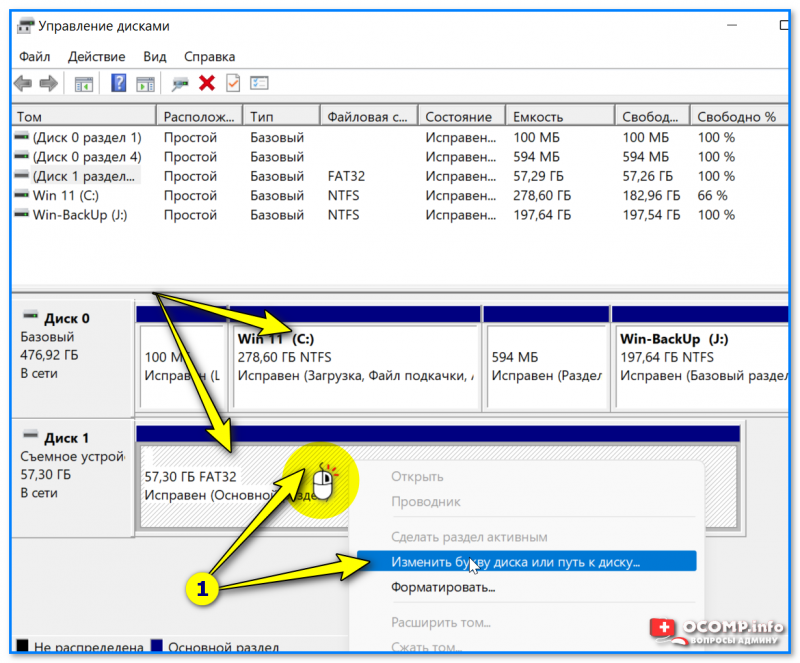Sort by the Том column header
This screenshot has width=800, height=663.
point(84,116)
